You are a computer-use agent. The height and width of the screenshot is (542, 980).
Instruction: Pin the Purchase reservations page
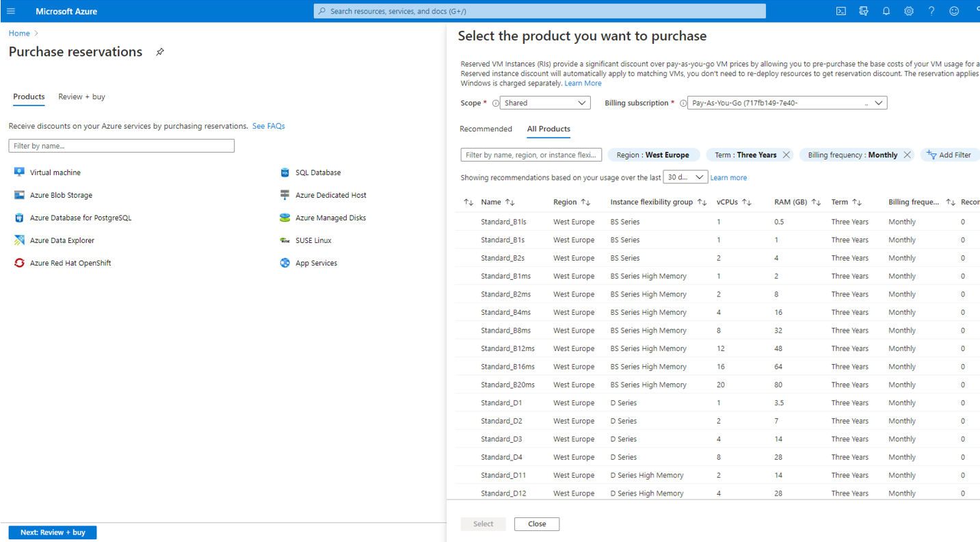[160, 52]
